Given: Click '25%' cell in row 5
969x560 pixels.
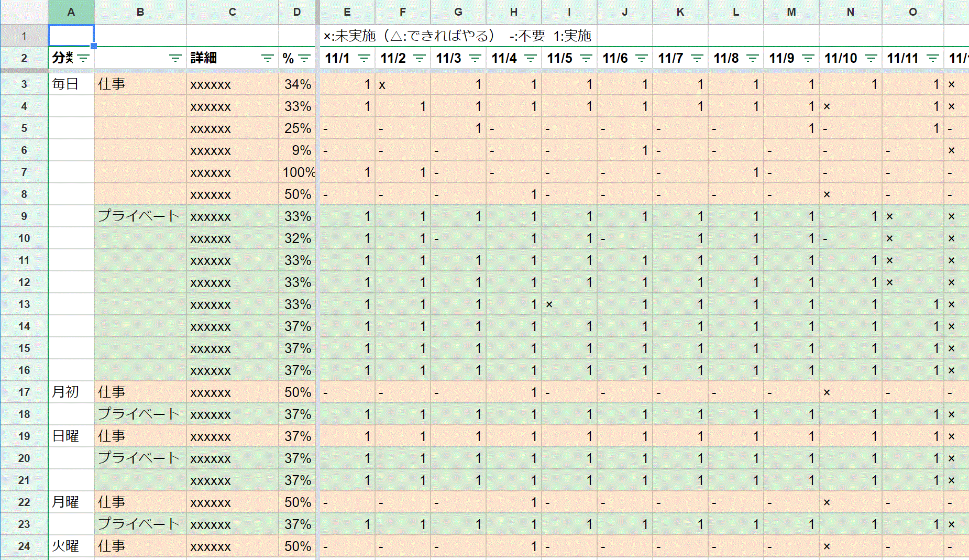Looking at the screenshot, I should click(x=297, y=128).
